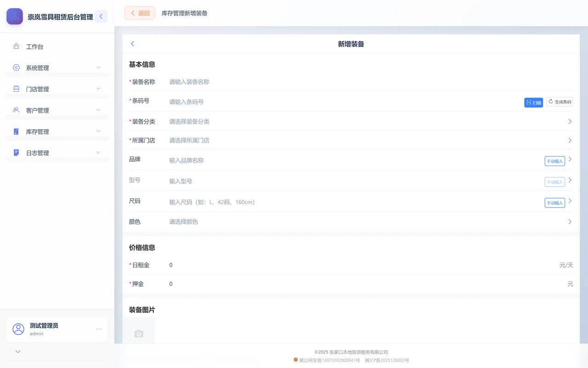Expand the 门店管理 menu arrow
The image size is (588, 368).
coord(98,89)
